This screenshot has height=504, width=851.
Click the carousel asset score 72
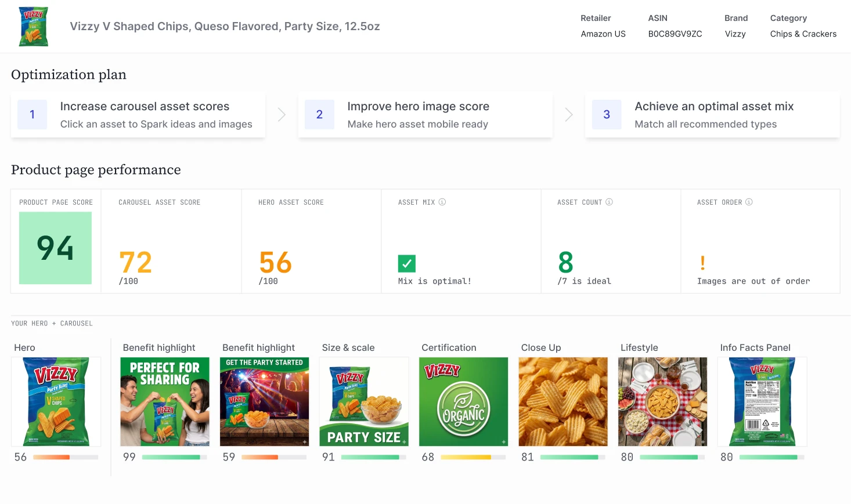click(x=135, y=262)
